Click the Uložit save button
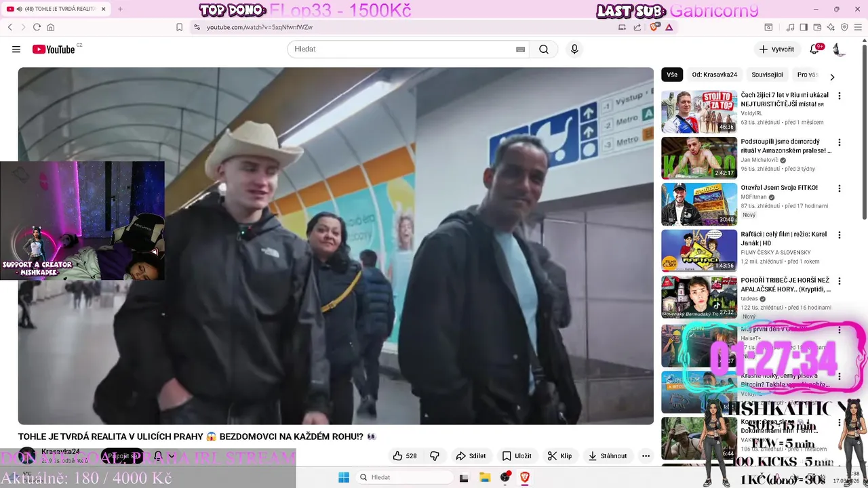The image size is (868, 488). coord(516,456)
